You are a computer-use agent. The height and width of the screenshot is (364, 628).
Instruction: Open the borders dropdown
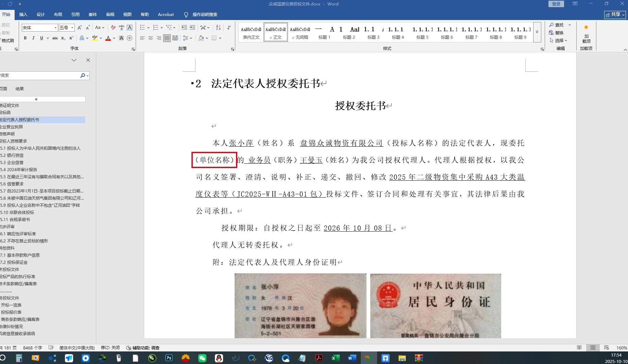[x=220, y=38]
